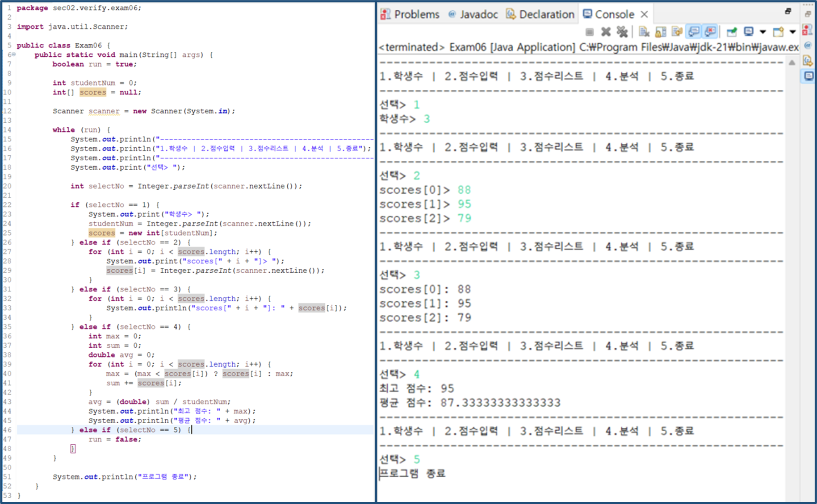Click the Open Console icon
This screenshot has height=504, width=817.
[779, 32]
